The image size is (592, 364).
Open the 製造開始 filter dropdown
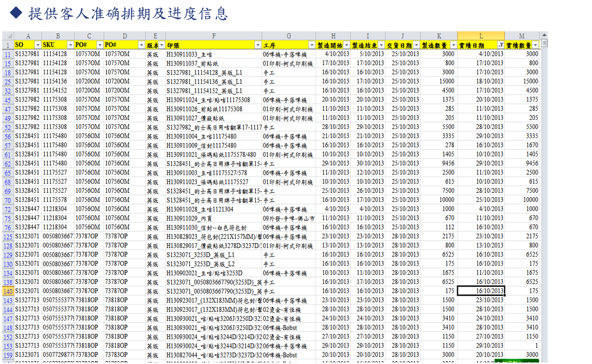click(x=346, y=45)
